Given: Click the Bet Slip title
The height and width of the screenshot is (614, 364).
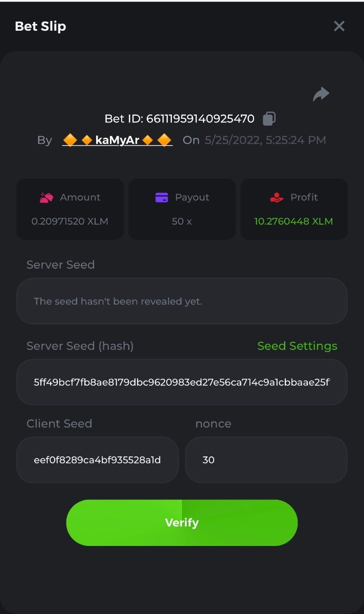Looking at the screenshot, I should (40, 26).
